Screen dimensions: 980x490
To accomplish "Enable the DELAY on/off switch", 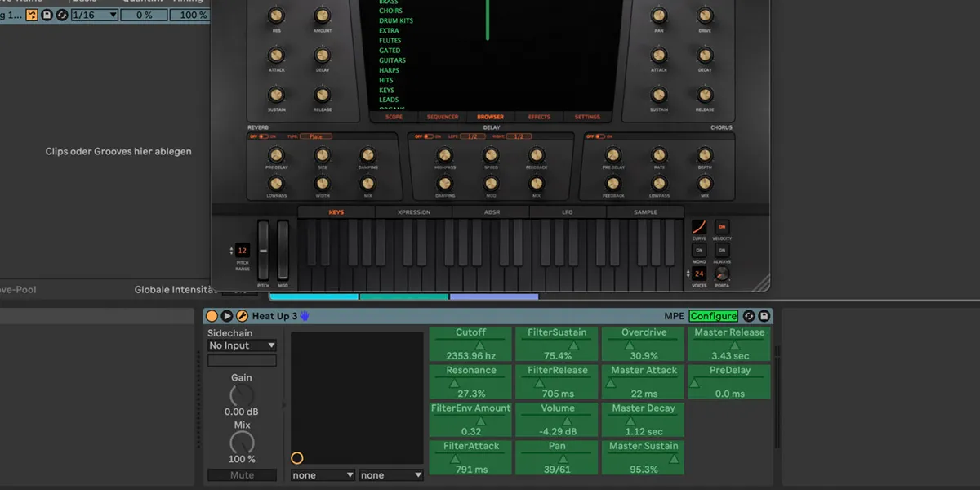I will coord(428,136).
